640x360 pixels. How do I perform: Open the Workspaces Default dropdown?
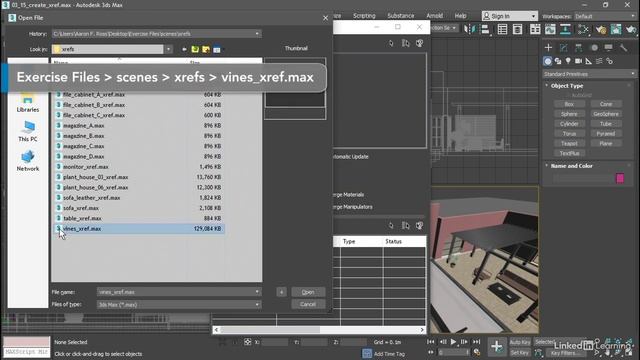coord(605,16)
